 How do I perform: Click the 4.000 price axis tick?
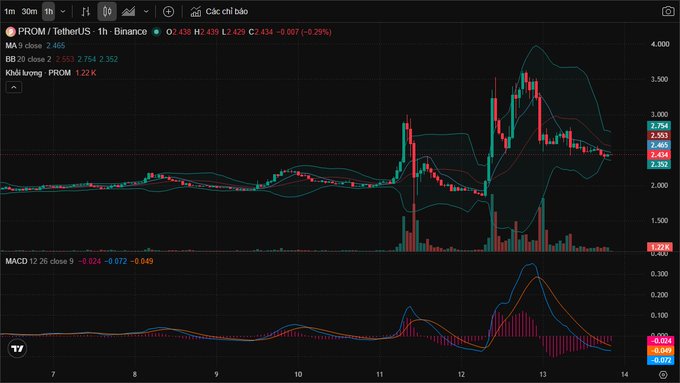pos(660,44)
